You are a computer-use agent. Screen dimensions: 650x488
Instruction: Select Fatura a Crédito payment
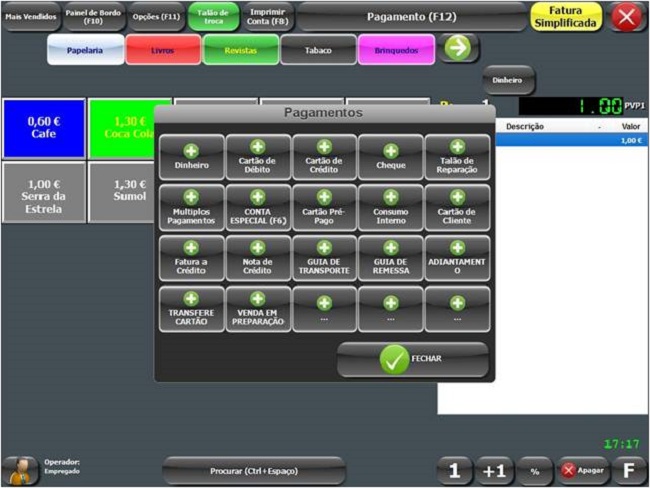point(191,257)
